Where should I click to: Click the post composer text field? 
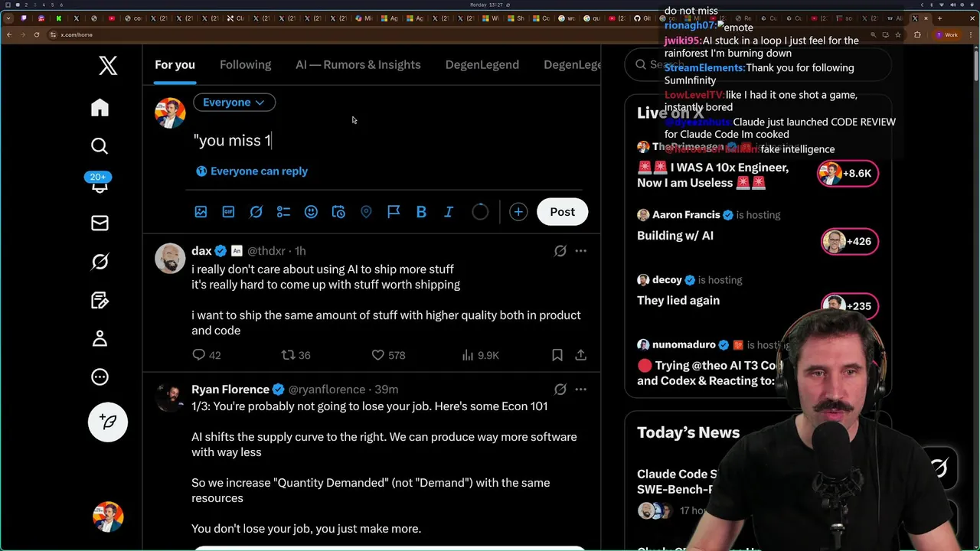[x=387, y=140]
